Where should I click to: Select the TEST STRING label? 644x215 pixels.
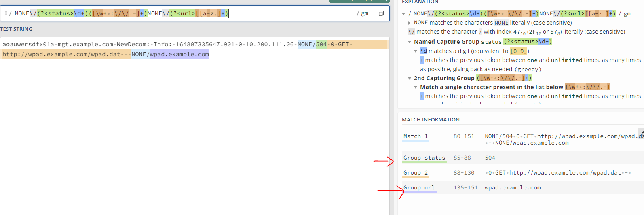pyautogui.click(x=16, y=29)
